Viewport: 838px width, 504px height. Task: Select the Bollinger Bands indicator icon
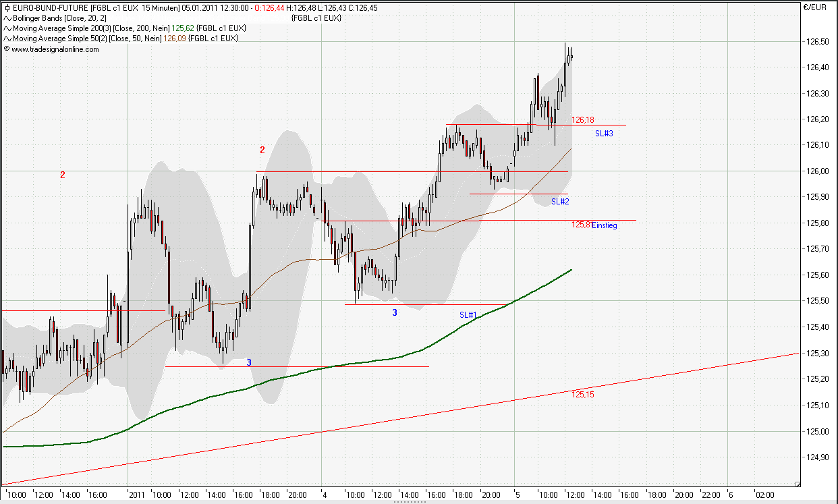coord(7,19)
